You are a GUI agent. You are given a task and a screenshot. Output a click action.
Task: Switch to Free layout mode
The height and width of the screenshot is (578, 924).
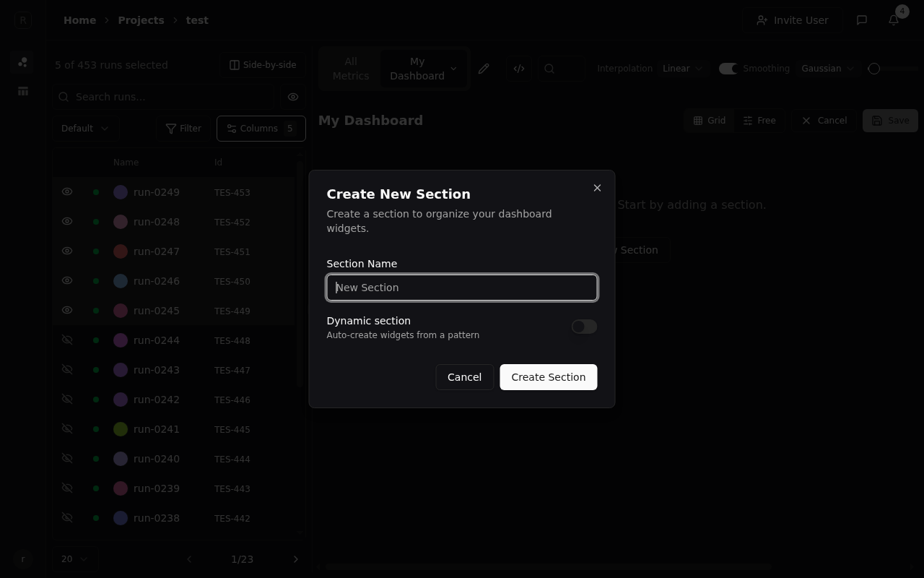[759, 120]
